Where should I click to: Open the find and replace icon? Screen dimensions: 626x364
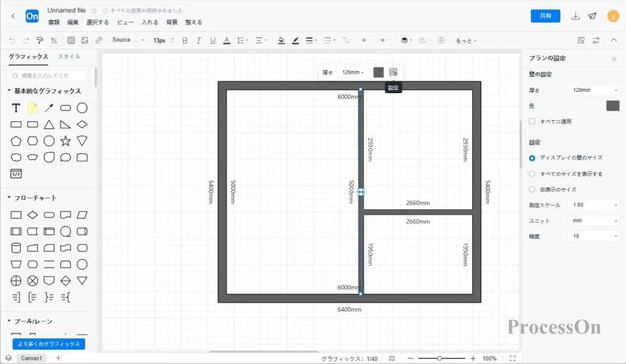582,40
